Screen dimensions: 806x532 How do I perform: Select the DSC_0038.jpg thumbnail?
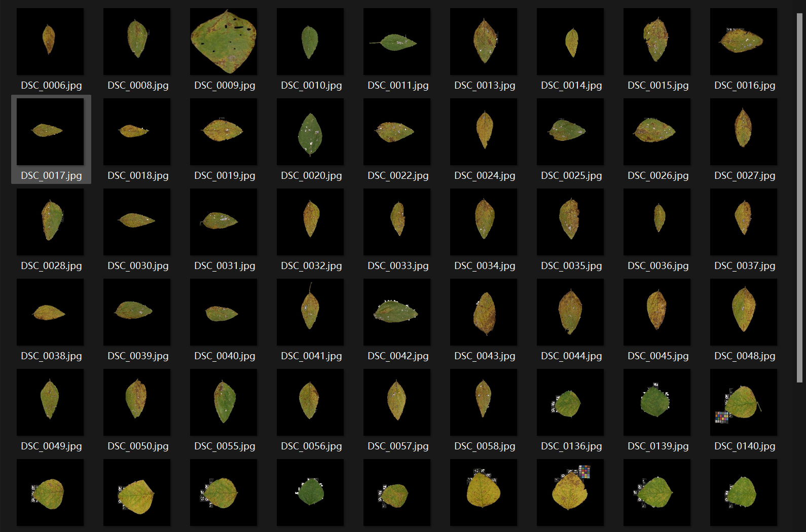(50, 312)
